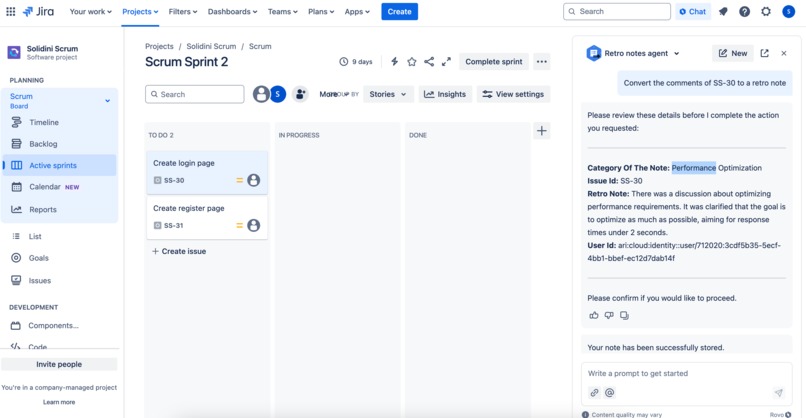Open Reports in the sidebar
Screen dimensions: 806x418
pyautogui.click(x=60, y=209)
